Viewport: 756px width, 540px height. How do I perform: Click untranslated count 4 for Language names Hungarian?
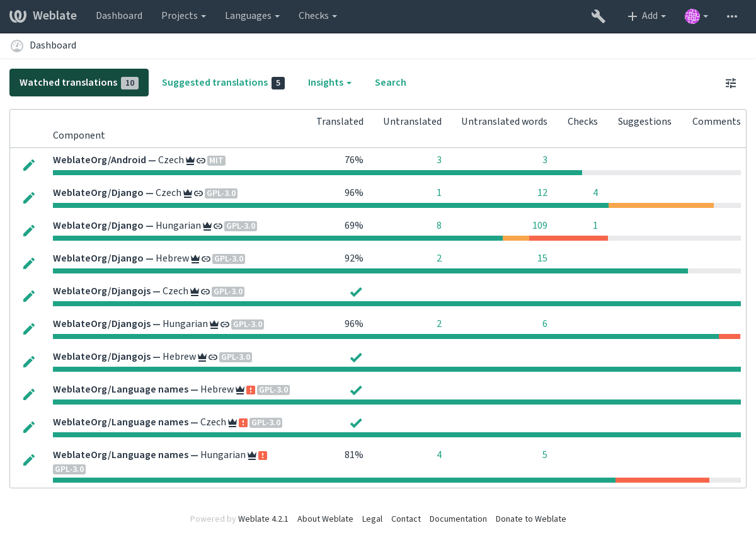pyautogui.click(x=439, y=455)
